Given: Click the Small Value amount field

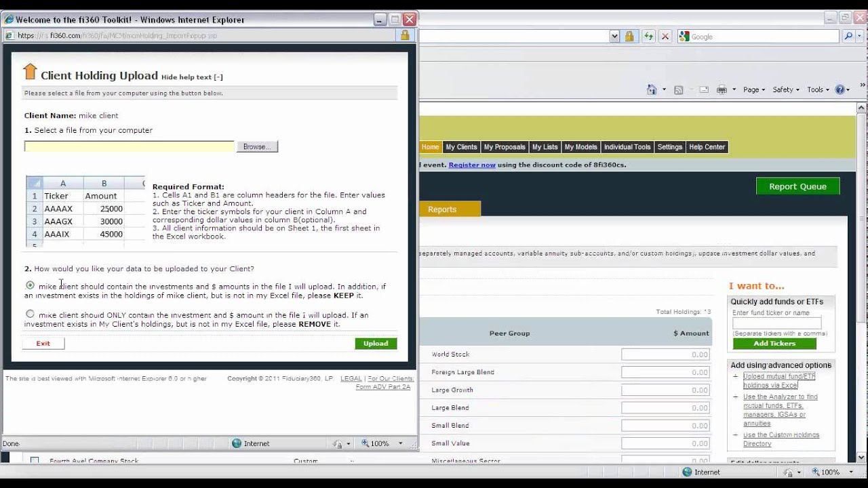Looking at the screenshot, I should pos(665,443).
